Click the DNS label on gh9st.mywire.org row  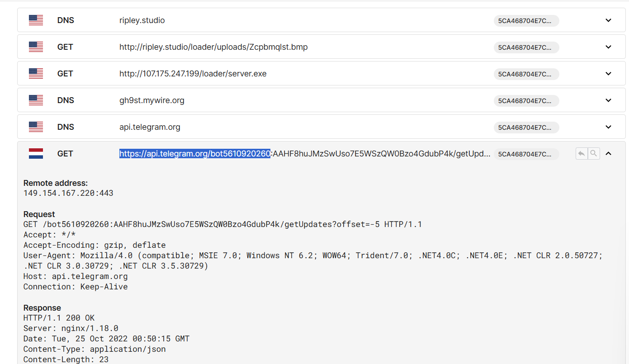(x=66, y=100)
